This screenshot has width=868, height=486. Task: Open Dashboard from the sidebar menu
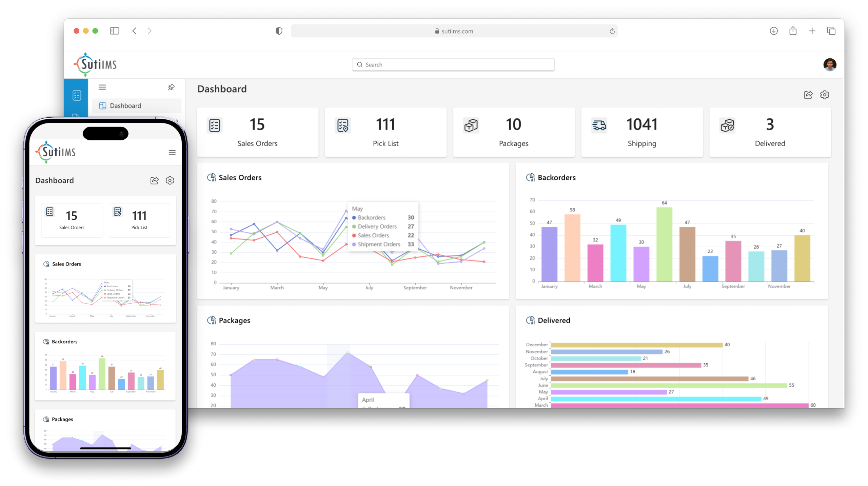click(x=125, y=105)
